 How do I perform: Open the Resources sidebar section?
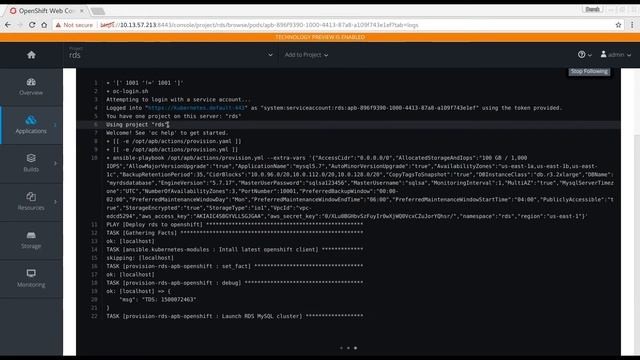click(x=31, y=202)
